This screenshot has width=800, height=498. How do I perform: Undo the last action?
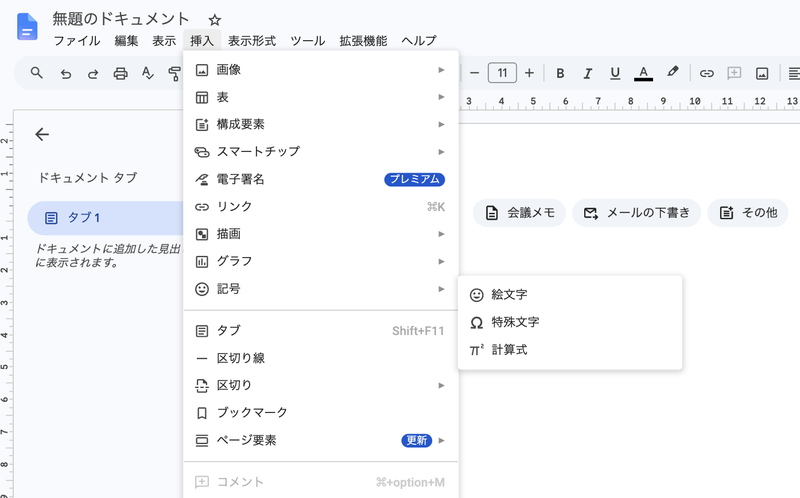click(66, 73)
